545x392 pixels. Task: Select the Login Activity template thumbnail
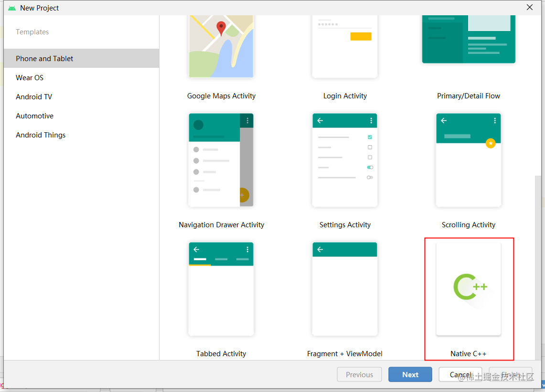coord(345,46)
